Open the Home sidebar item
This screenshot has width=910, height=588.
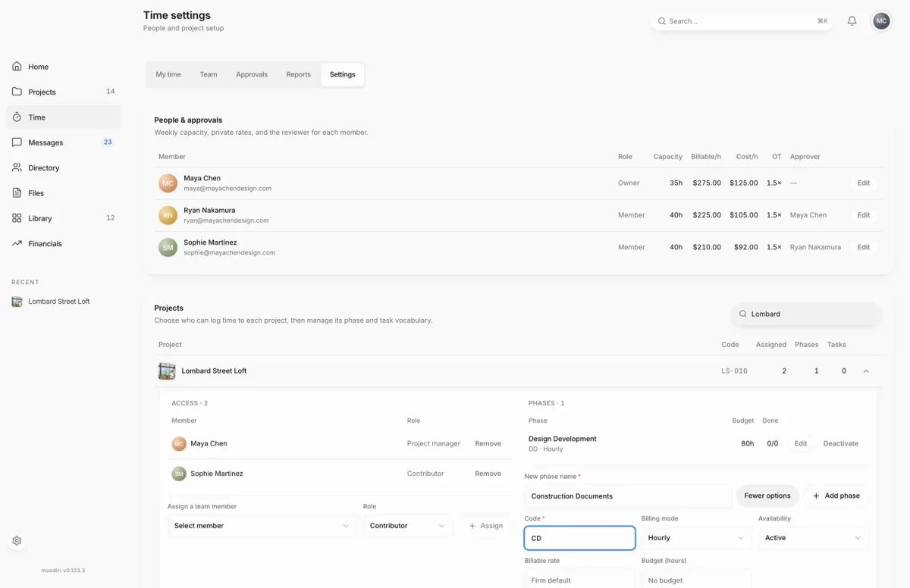(63, 67)
